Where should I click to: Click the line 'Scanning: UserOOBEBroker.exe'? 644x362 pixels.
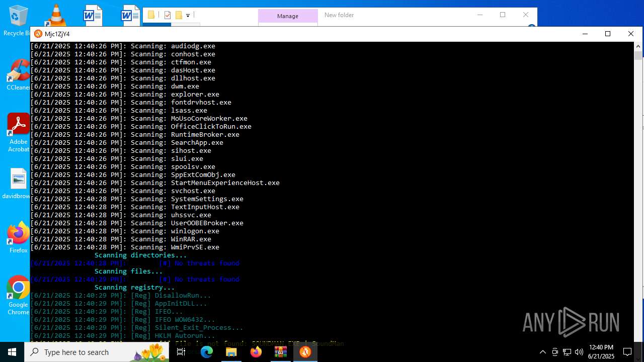click(x=137, y=223)
